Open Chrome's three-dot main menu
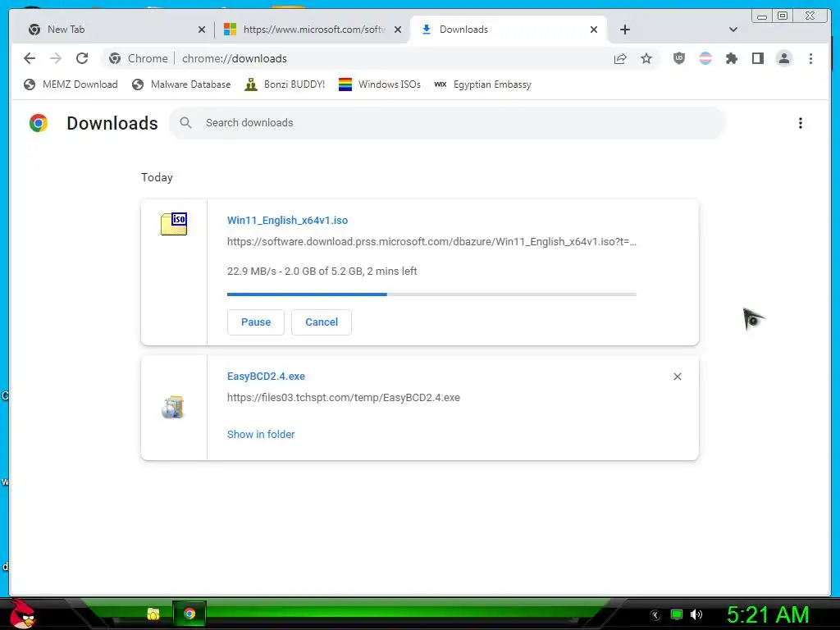 click(810, 58)
